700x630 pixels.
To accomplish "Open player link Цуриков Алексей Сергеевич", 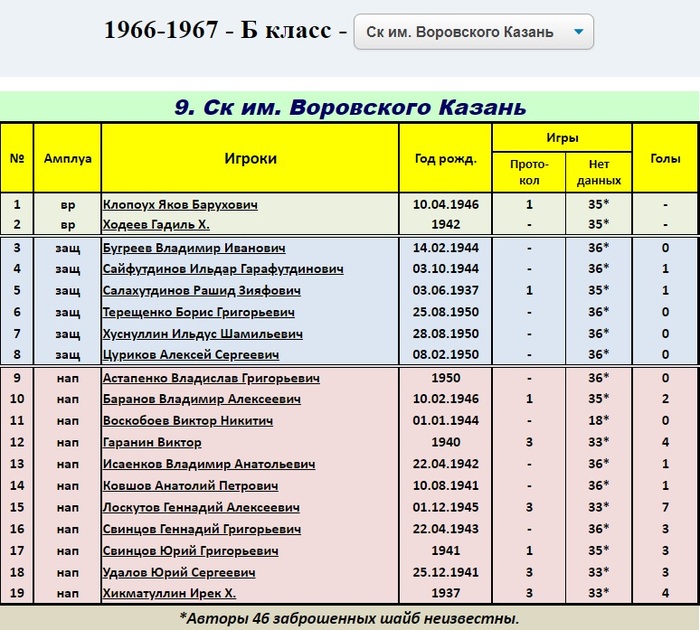I will 191,355.
